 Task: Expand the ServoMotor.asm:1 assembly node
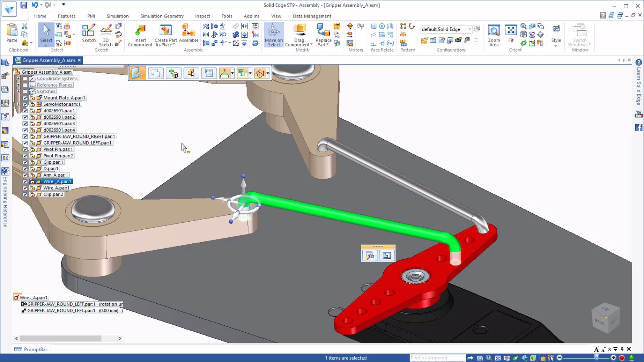point(18,104)
